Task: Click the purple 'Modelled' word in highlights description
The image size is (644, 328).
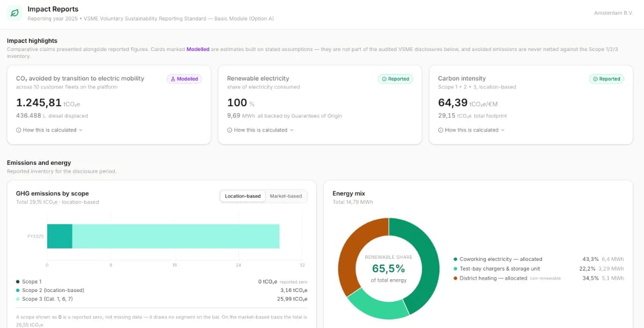Action: tap(198, 49)
